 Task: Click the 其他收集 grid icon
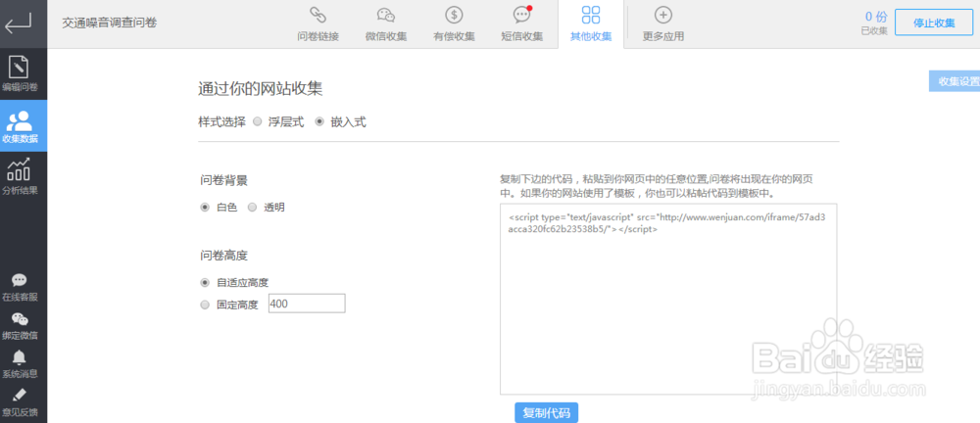point(591,15)
